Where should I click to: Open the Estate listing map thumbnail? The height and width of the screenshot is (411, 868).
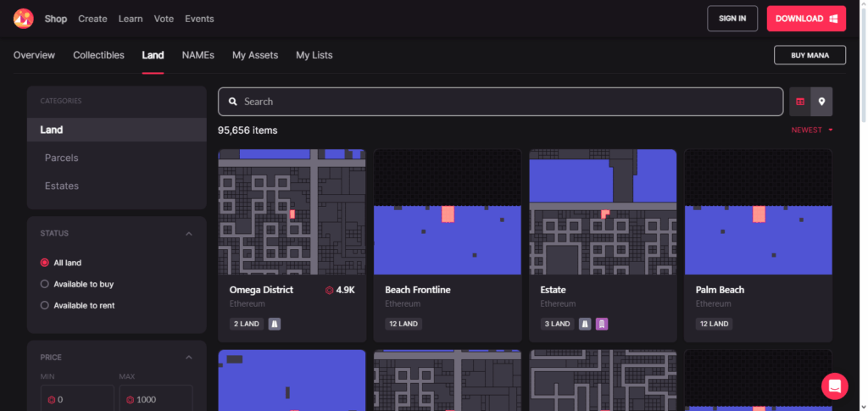(x=603, y=212)
